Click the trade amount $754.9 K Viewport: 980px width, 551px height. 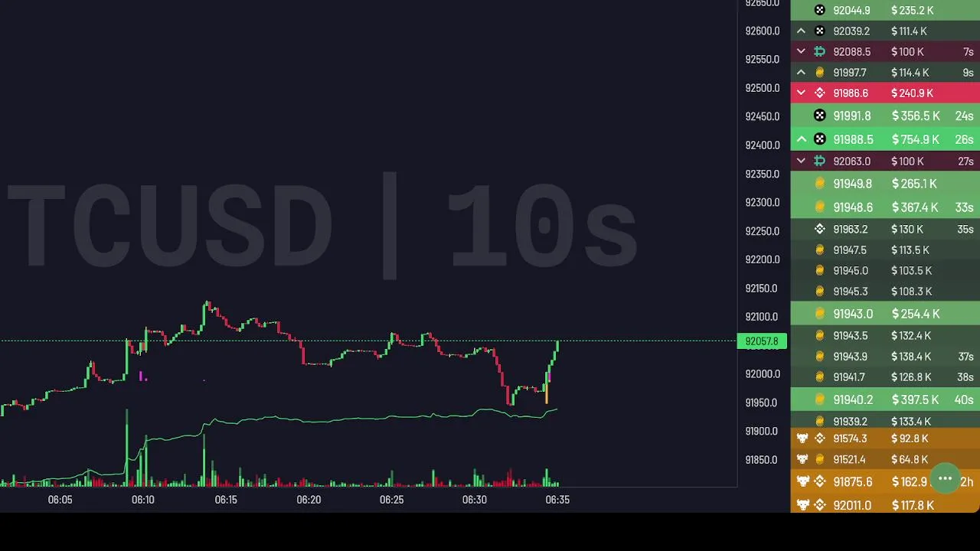tap(915, 139)
